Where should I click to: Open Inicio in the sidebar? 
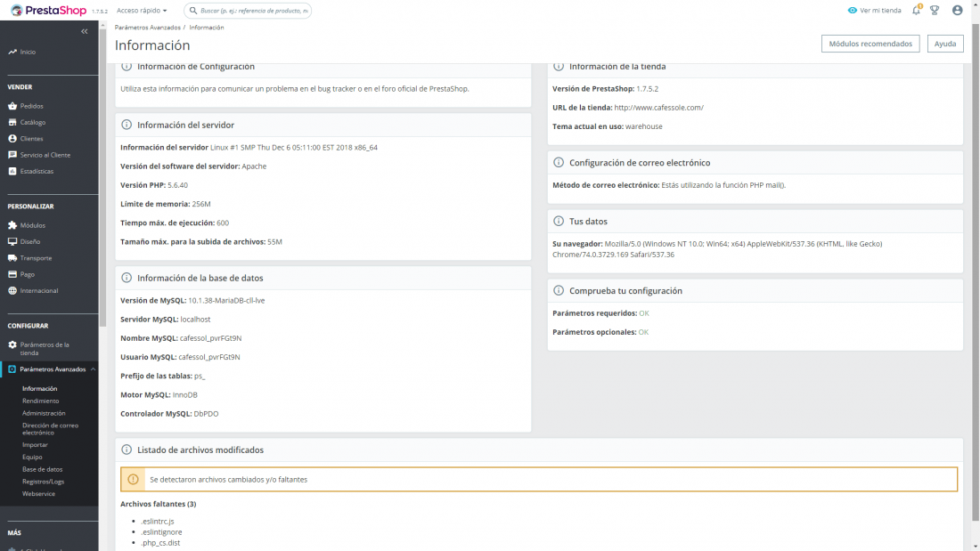point(28,52)
